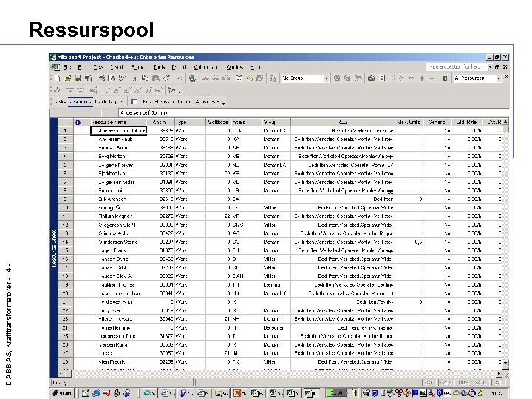
Task: Insert a hyperlink with globe icon
Action: tap(192, 78)
